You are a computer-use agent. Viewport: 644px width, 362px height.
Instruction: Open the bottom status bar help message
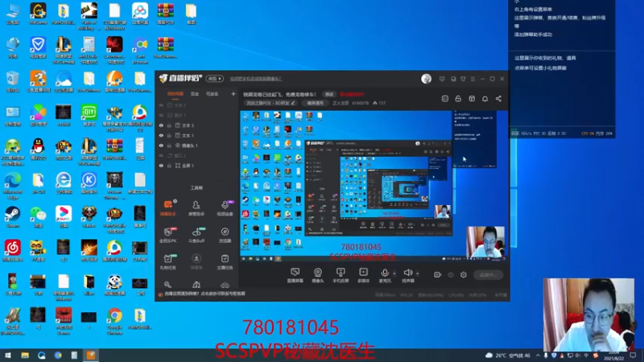(204, 294)
